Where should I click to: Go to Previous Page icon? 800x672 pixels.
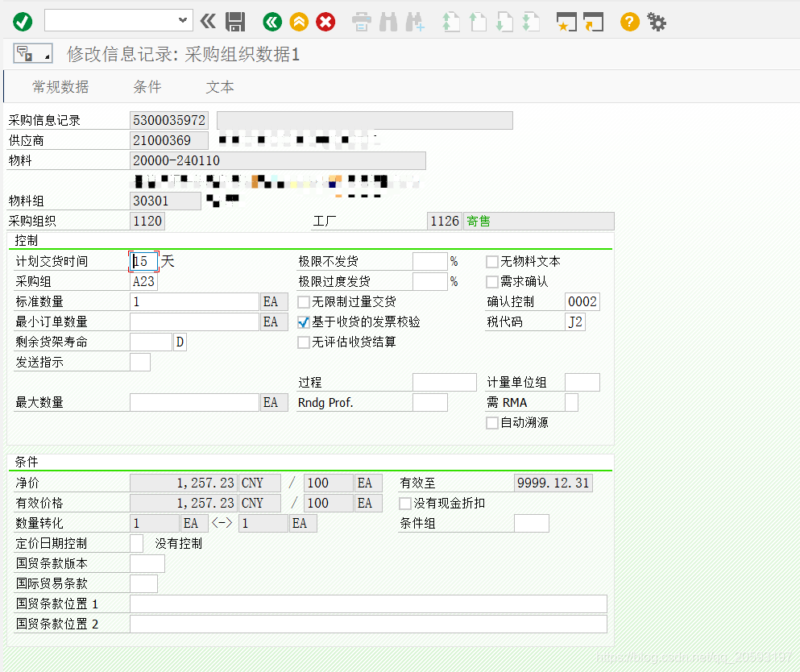(478, 22)
